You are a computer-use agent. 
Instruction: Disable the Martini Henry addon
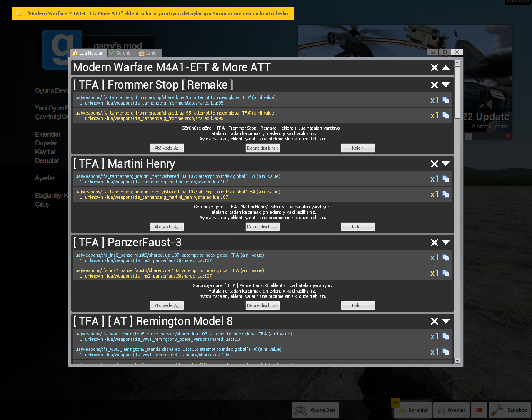coord(262,227)
